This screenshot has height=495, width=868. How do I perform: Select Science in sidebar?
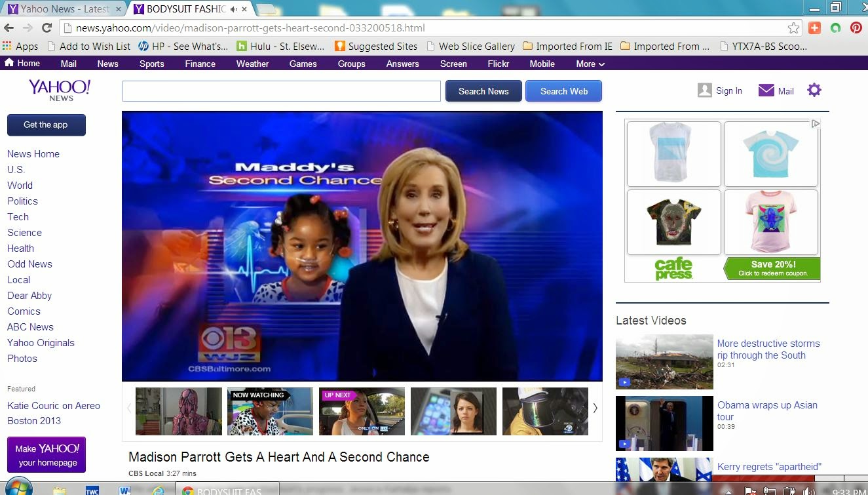24,233
